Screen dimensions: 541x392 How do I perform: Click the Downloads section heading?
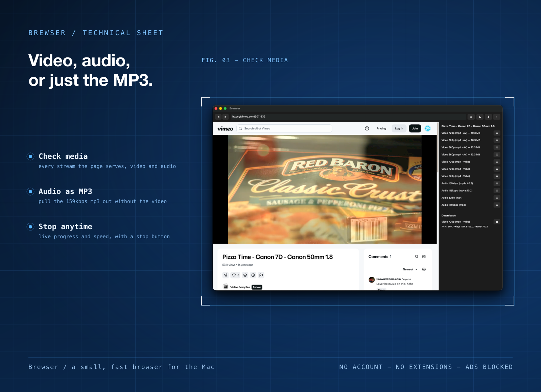click(x=449, y=216)
